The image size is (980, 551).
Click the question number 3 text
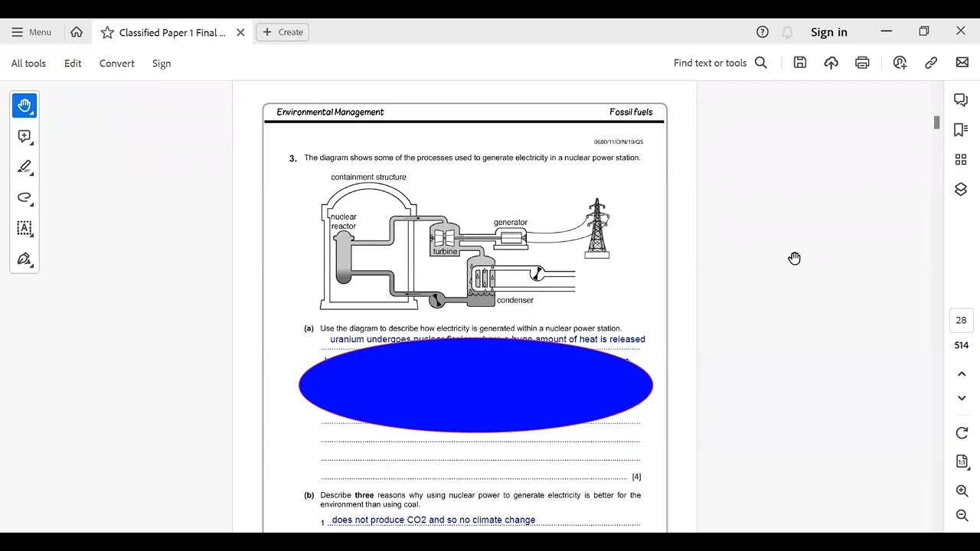(292, 158)
